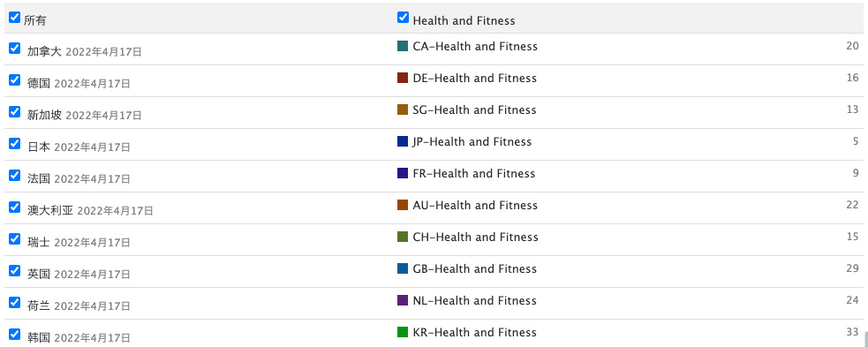This screenshot has height=347, width=868.
Task: Select the purple NL-Health and Fitness swatch
Action: click(x=403, y=300)
